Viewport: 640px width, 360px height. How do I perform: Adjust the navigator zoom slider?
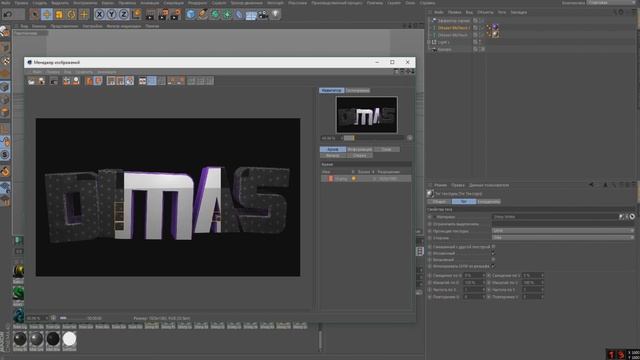pyautogui.click(x=372, y=138)
